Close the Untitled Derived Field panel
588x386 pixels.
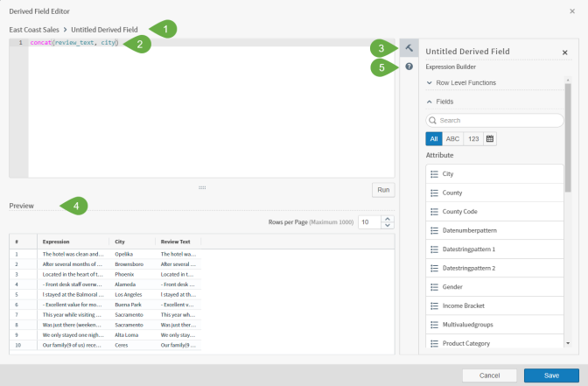click(x=564, y=53)
